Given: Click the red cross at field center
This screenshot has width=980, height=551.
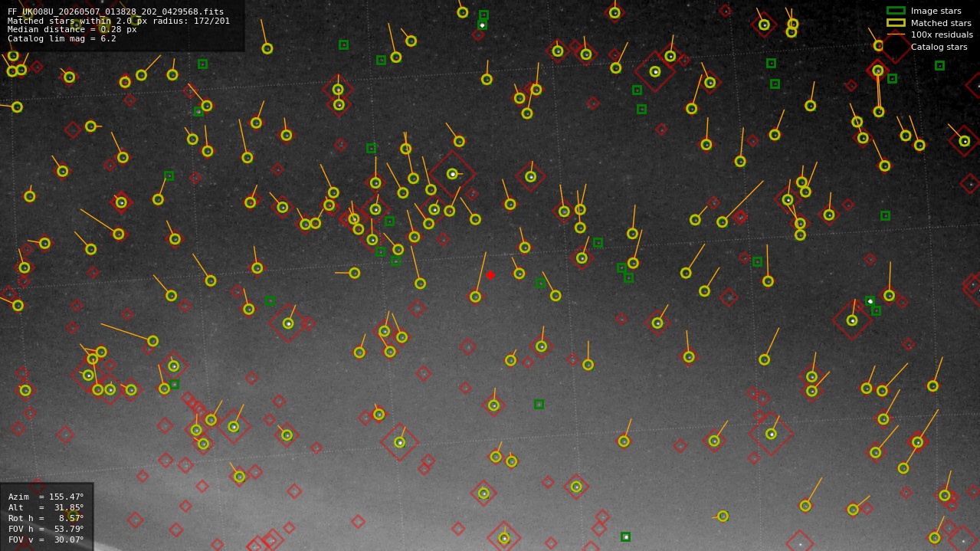Looking at the screenshot, I should tap(490, 275).
